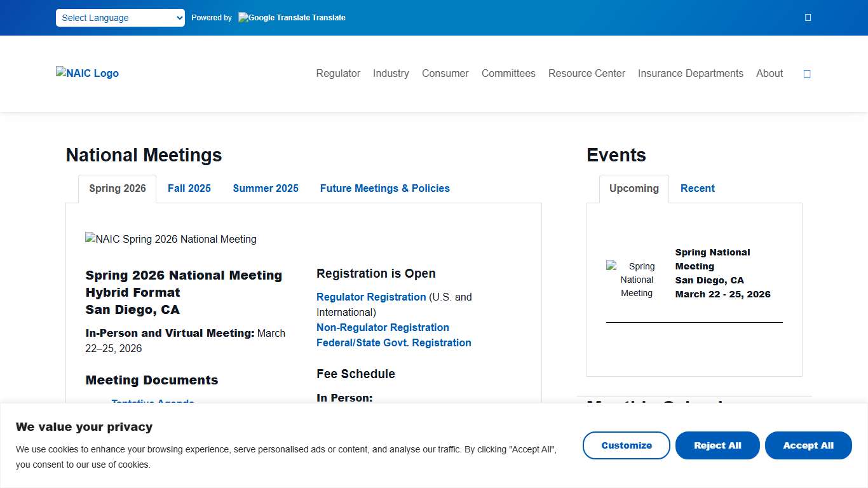Click the search icon beside About

tap(807, 74)
